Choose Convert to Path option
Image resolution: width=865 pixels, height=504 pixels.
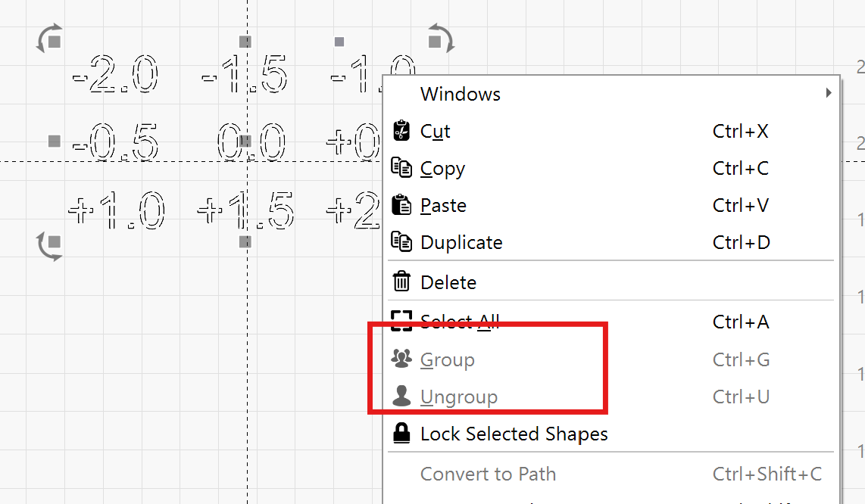488,474
